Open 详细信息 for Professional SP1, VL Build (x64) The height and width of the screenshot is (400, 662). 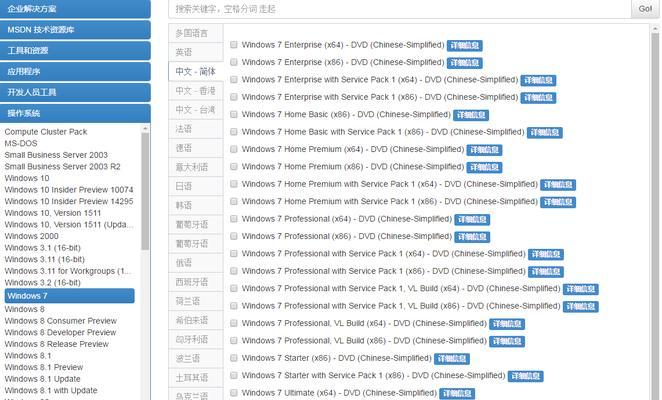pos(581,289)
